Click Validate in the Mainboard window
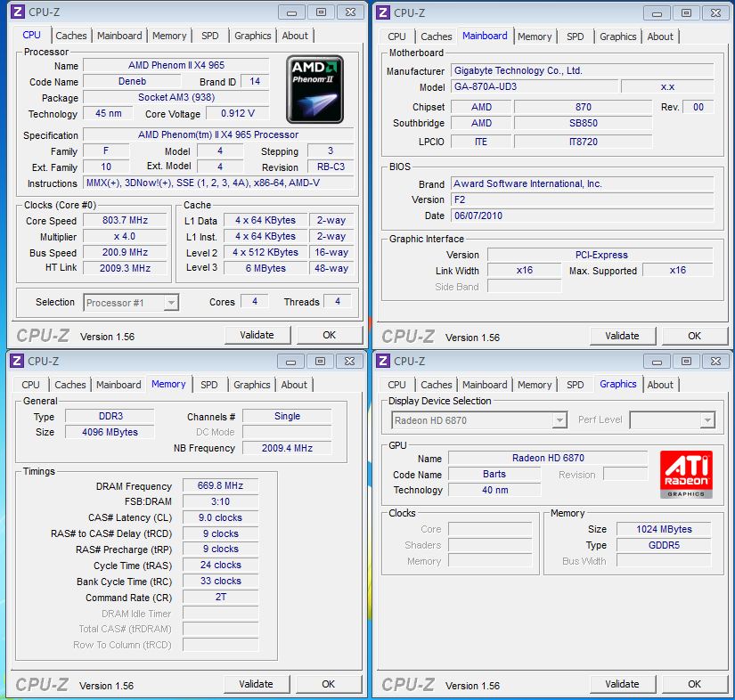The height and width of the screenshot is (700, 735). point(622,336)
